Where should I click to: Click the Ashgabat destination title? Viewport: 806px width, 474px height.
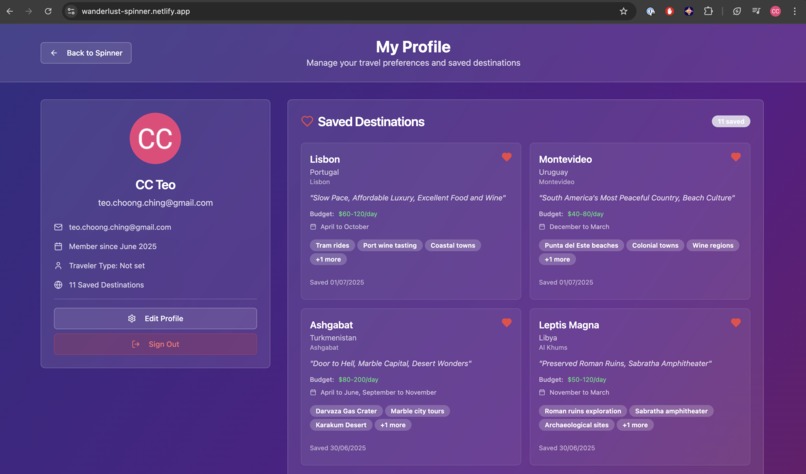pos(332,325)
